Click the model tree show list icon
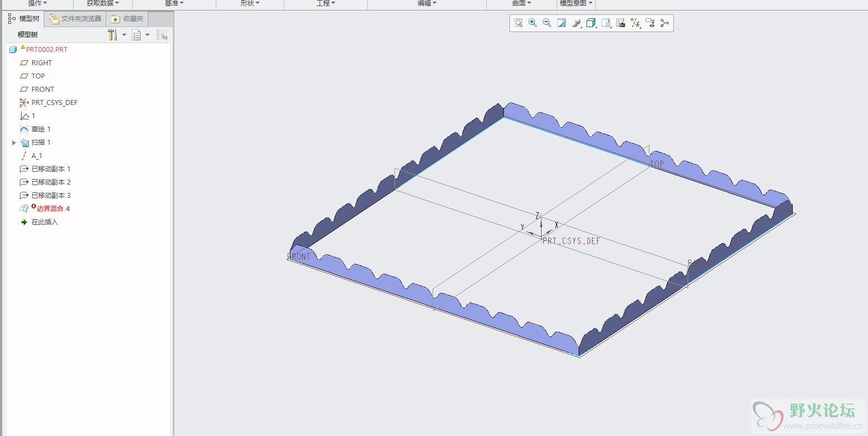Screen dimensions: 868x436 (136, 35)
